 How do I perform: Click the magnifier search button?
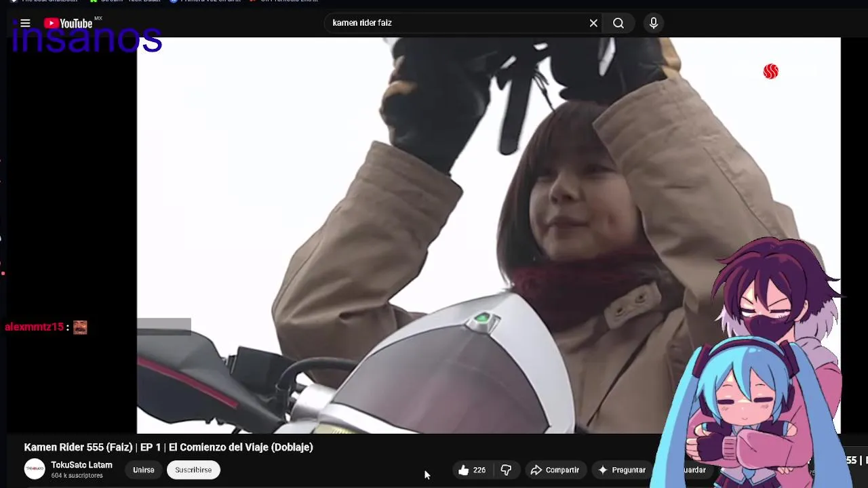pyautogui.click(x=618, y=23)
